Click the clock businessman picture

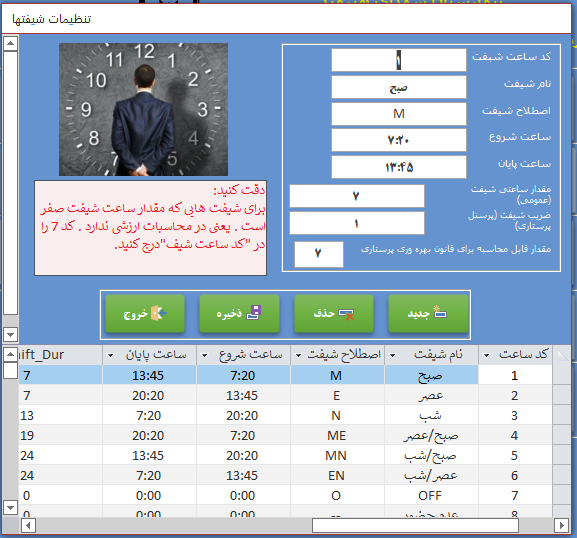click(x=144, y=109)
